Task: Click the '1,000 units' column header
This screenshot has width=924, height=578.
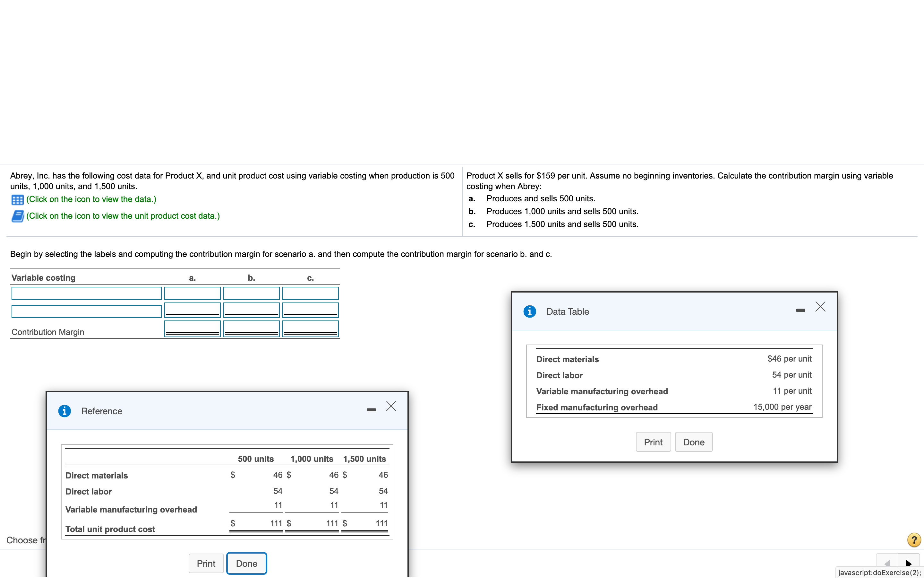Action: click(312, 459)
